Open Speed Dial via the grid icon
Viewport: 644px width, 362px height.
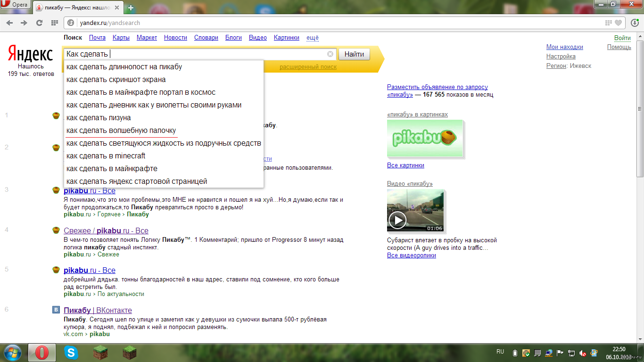pos(54,23)
